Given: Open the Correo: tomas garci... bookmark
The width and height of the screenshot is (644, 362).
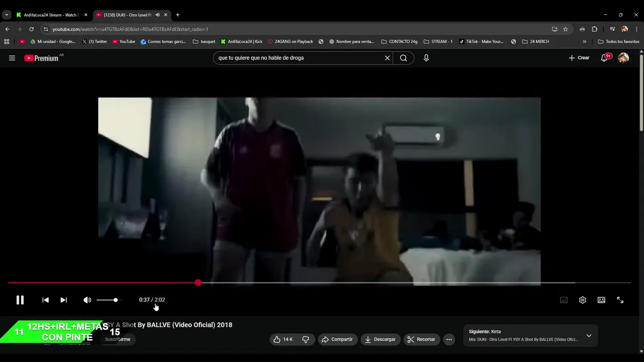Looking at the screenshot, I should [163, 42].
